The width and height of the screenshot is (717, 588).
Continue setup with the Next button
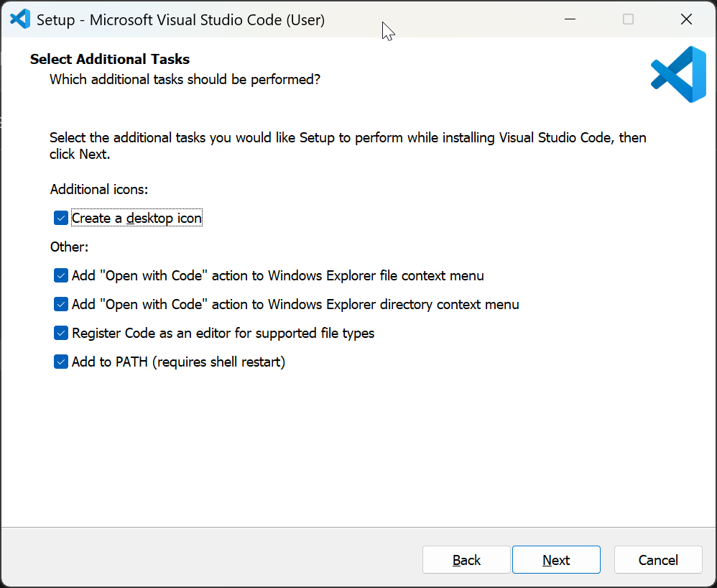pyautogui.click(x=556, y=560)
